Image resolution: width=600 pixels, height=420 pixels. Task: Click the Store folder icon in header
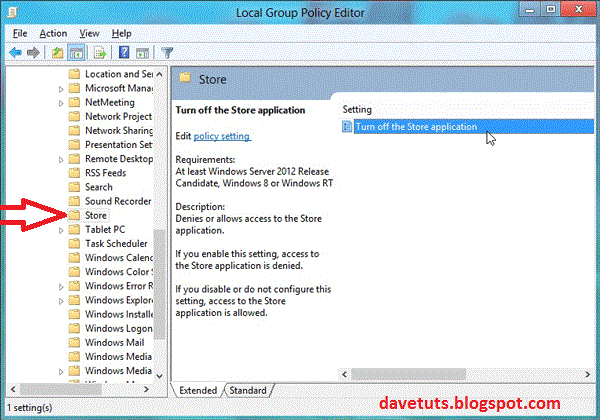pos(185,78)
